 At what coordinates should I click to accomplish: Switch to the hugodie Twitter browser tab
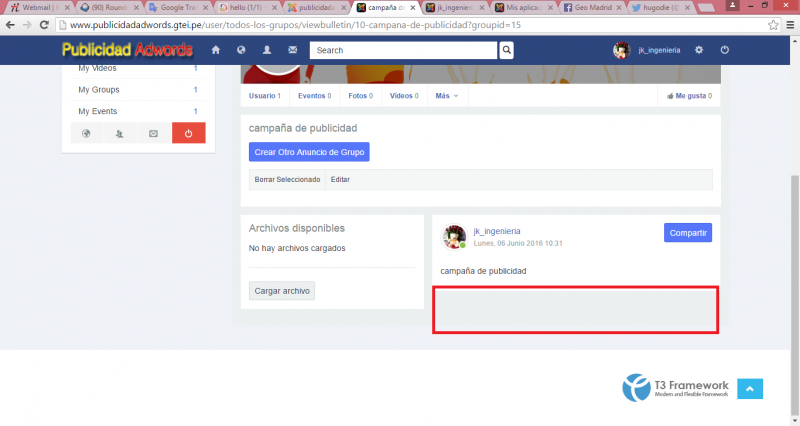pos(661,8)
